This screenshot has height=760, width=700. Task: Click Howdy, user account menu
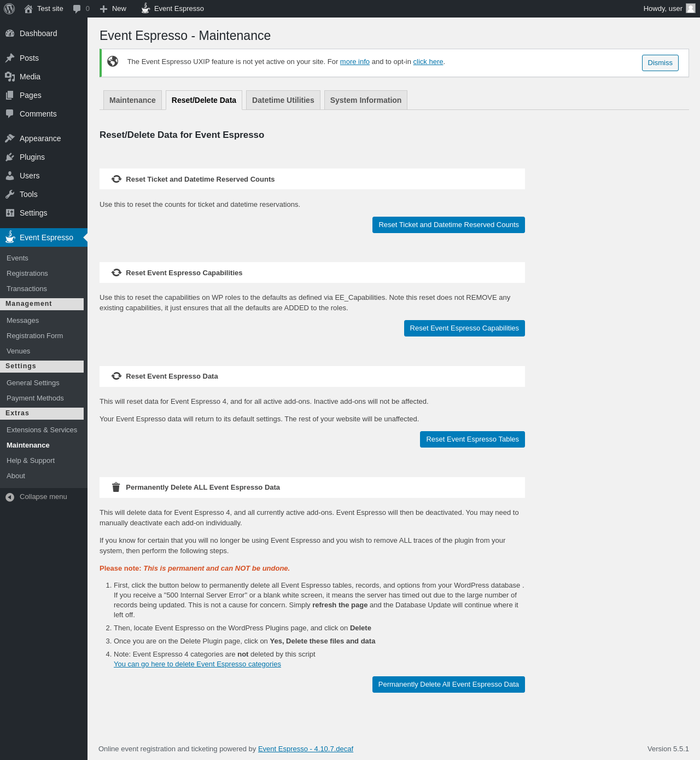(669, 9)
